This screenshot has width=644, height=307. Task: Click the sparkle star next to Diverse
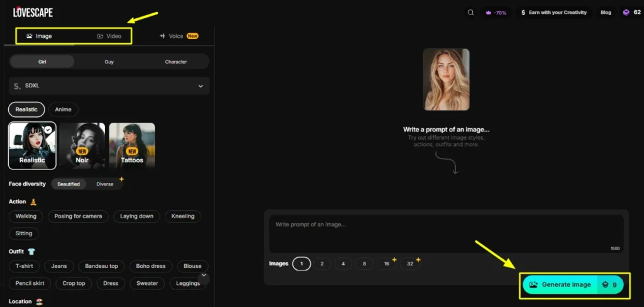(121, 179)
